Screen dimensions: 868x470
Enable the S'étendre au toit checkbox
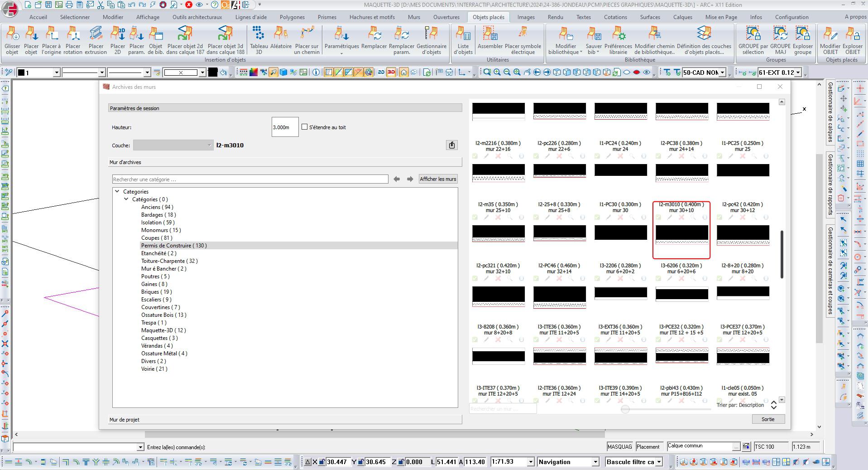click(304, 127)
